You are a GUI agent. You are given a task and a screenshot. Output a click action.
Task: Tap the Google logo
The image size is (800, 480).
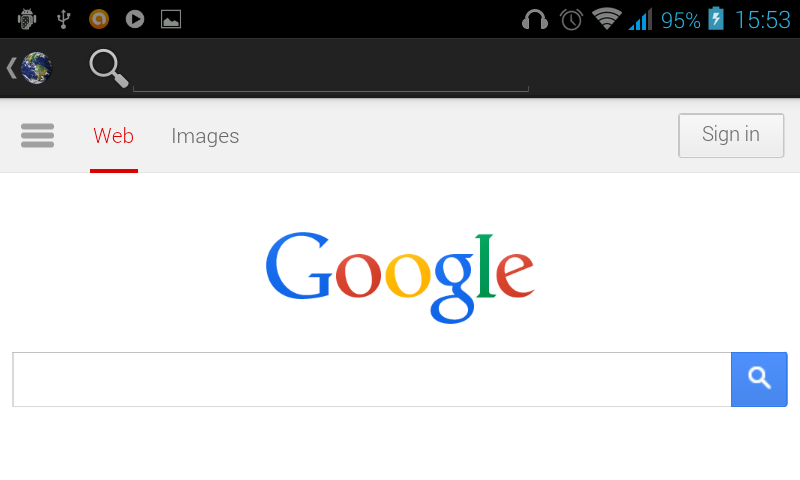tap(400, 276)
